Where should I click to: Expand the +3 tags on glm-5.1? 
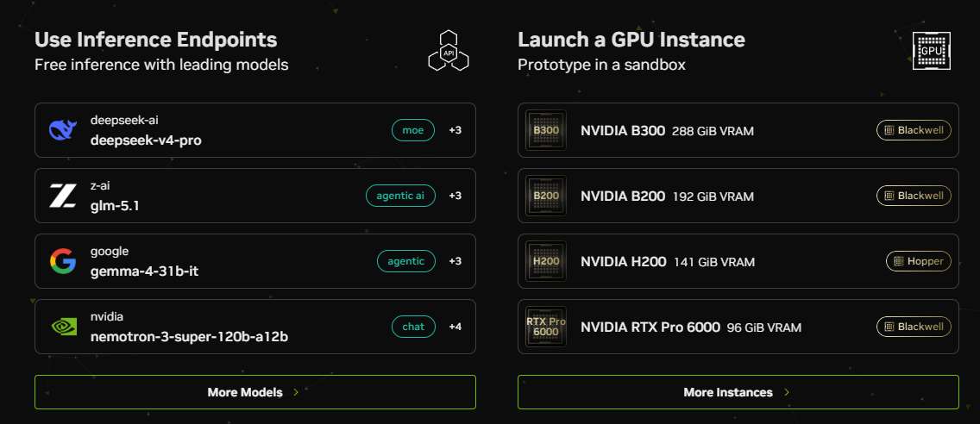[455, 196]
